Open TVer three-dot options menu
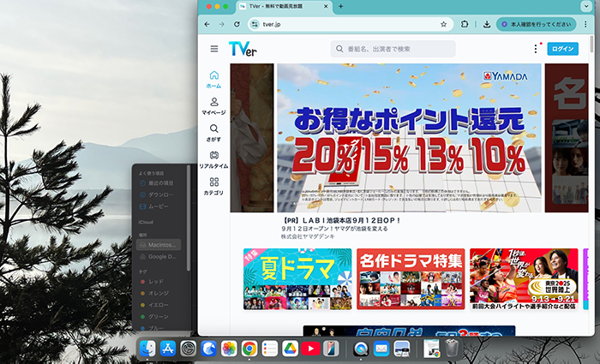 tap(536, 49)
